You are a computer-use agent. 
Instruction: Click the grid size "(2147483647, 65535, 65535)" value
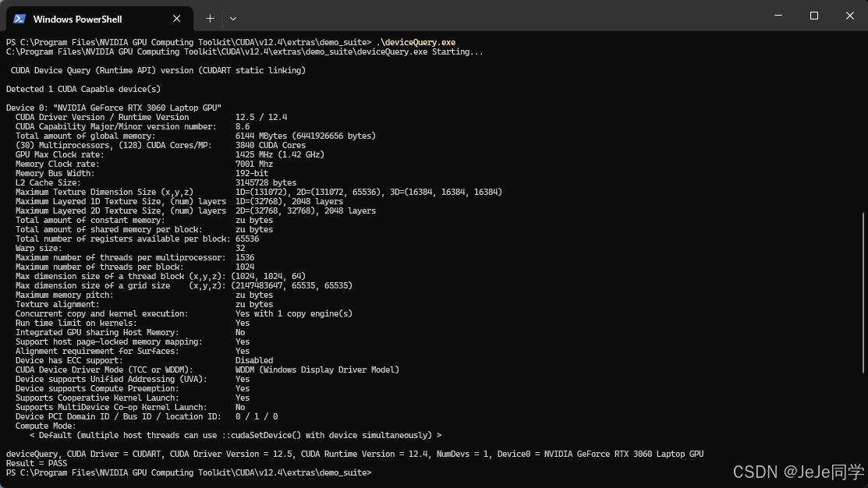(292, 286)
